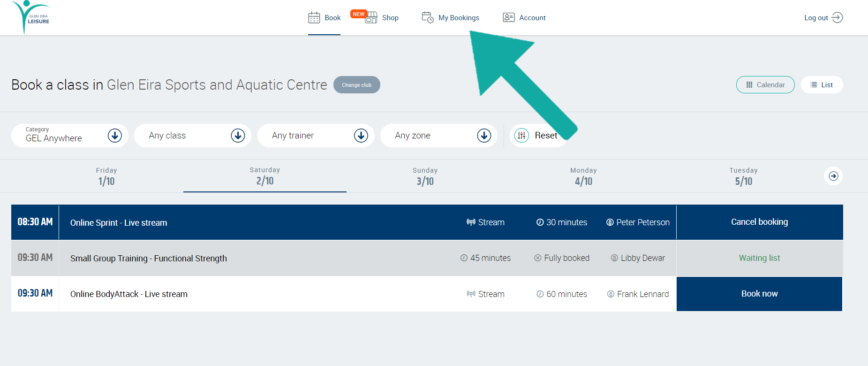Click the Glen Eira Leisure logo

click(x=30, y=17)
